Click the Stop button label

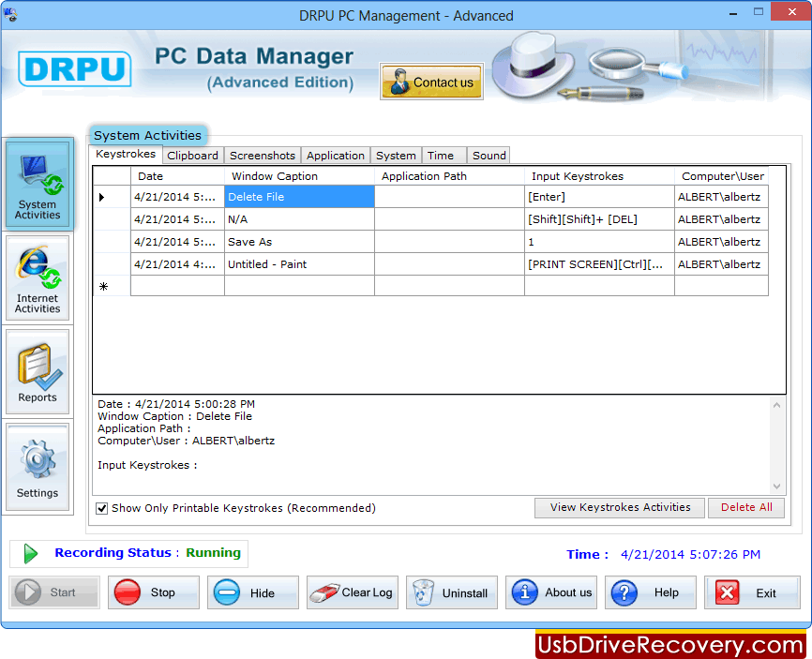point(162,592)
